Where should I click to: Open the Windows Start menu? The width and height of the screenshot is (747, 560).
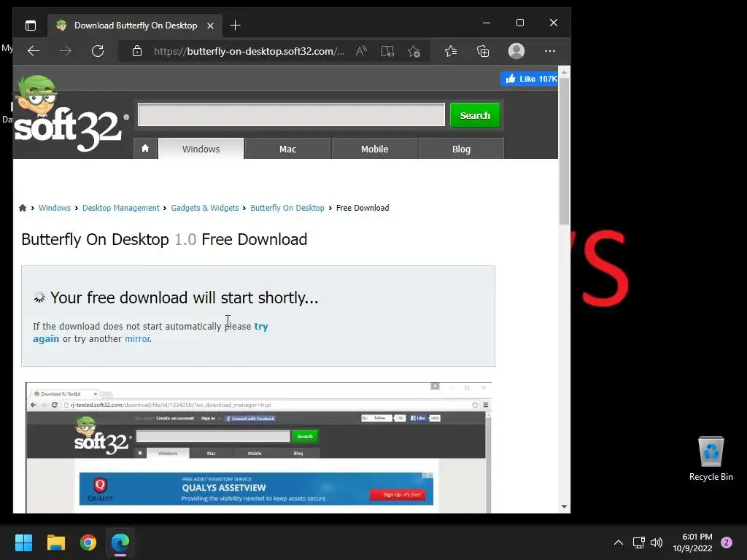tap(23, 542)
